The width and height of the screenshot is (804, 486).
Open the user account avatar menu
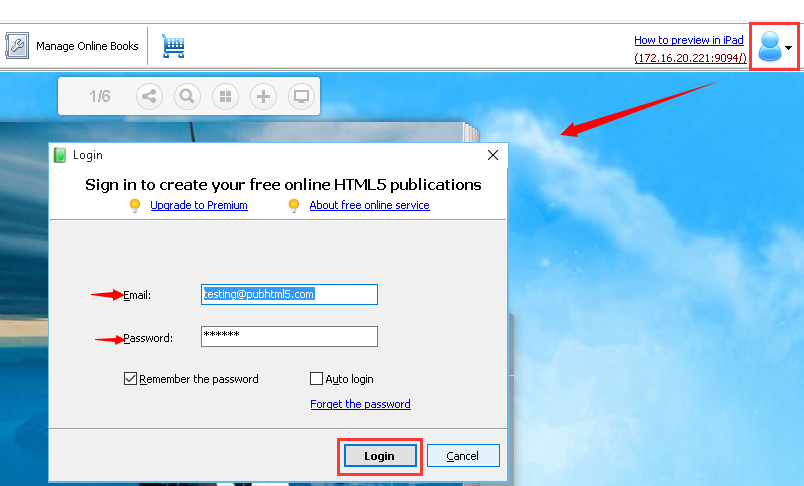774,46
